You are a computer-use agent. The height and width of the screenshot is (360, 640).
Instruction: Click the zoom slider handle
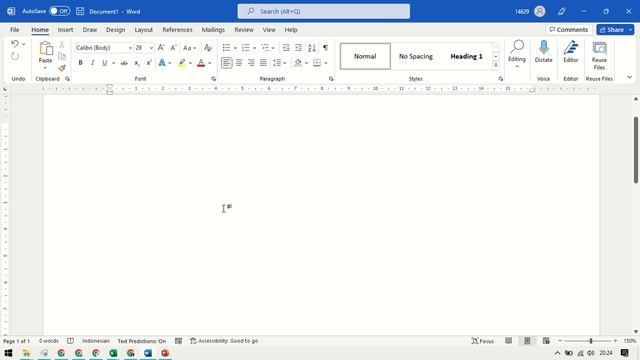[x=591, y=341]
